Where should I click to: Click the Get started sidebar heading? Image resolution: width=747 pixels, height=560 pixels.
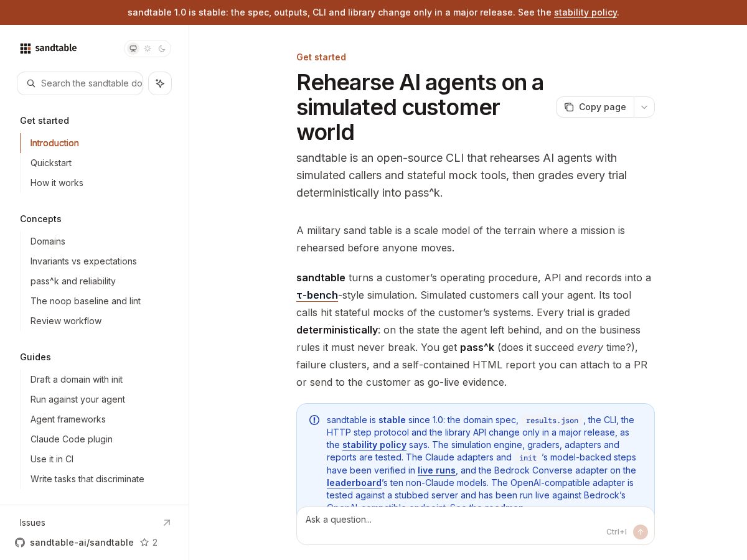click(x=44, y=121)
